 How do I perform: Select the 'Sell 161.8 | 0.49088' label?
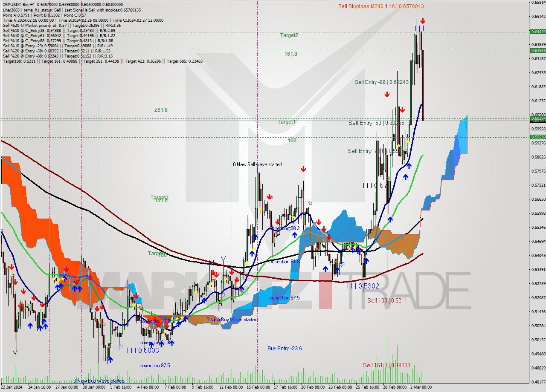386,365
